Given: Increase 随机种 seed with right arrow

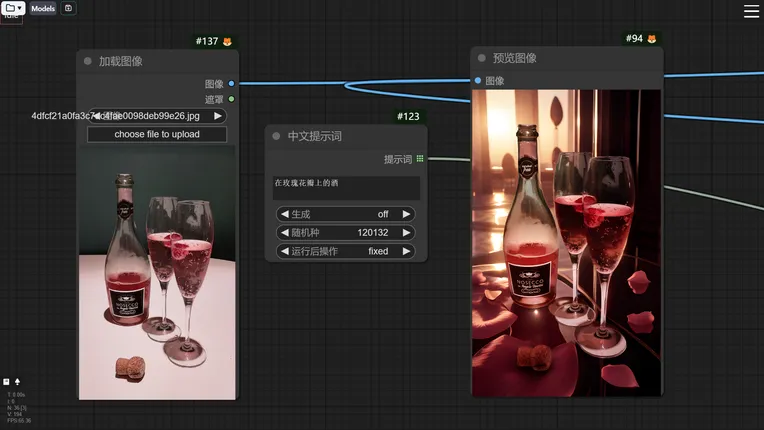Looking at the screenshot, I should pos(406,232).
